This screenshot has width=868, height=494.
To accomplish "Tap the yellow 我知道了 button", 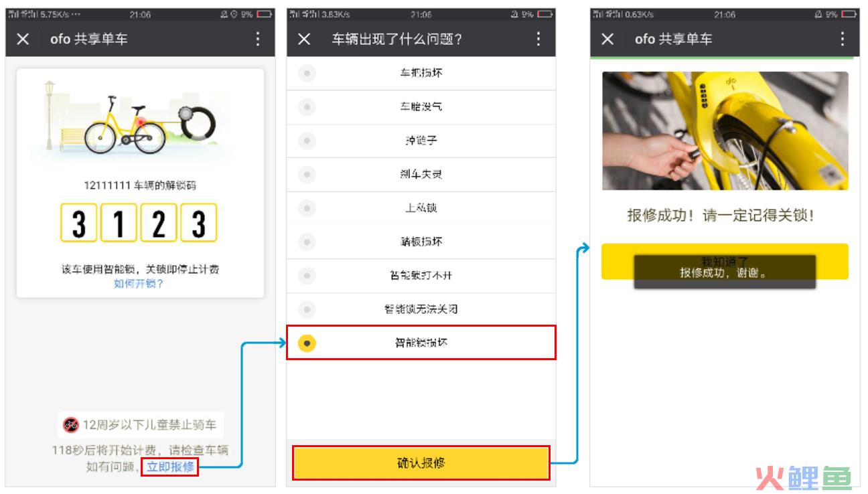I will [725, 261].
